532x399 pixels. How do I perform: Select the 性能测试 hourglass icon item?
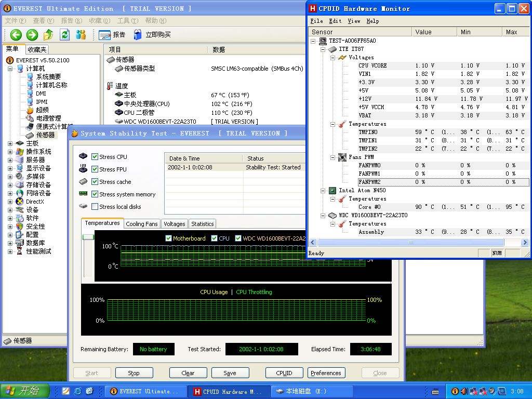[x=20, y=251]
